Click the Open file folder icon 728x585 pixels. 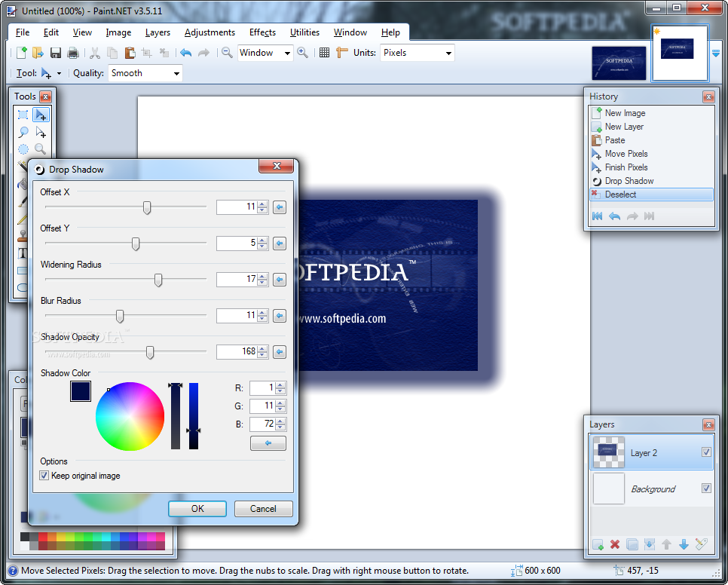click(x=38, y=53)
